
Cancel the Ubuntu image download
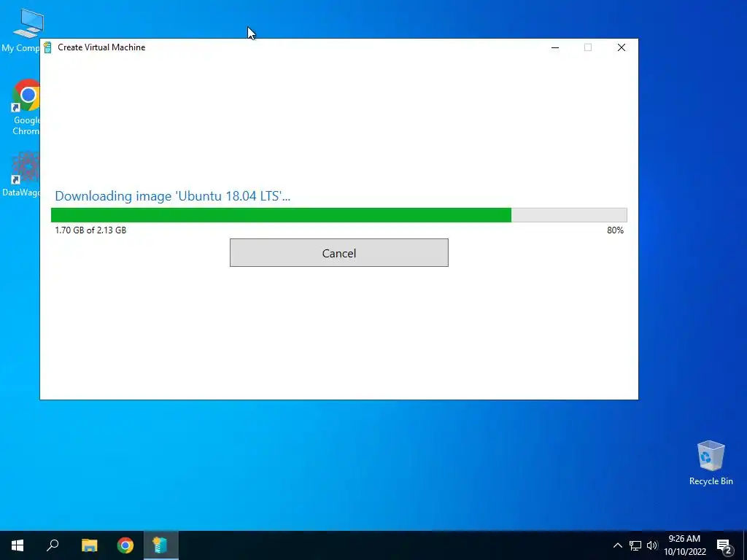click(338, 253)
